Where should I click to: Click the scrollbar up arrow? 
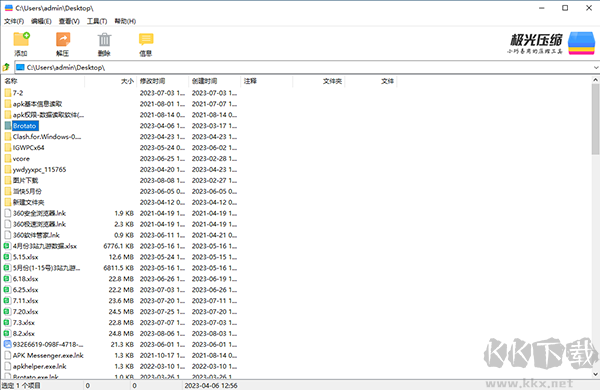coord(595,80)
